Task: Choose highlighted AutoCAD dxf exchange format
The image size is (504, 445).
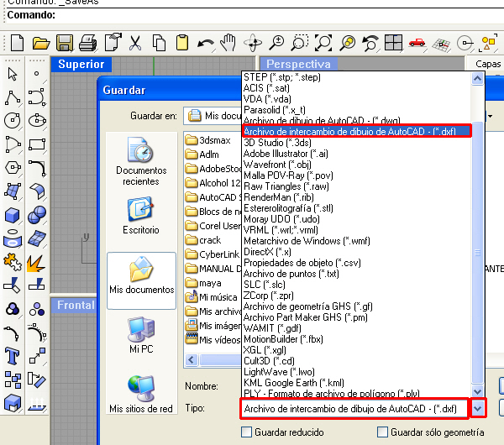Action: click(x=357, y=132)
